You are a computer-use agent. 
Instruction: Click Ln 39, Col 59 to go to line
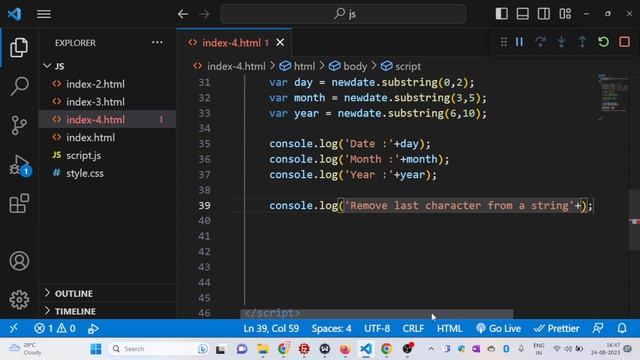click(271, 328)
